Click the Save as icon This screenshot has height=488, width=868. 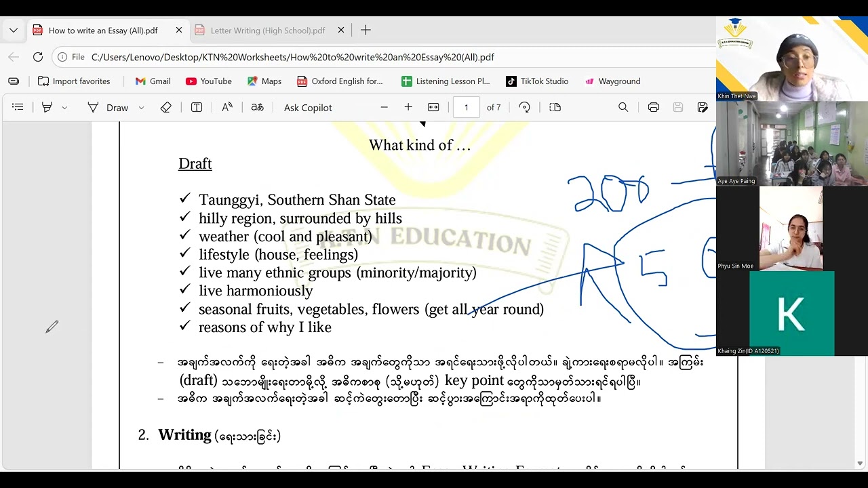click(x=703, y=107)
